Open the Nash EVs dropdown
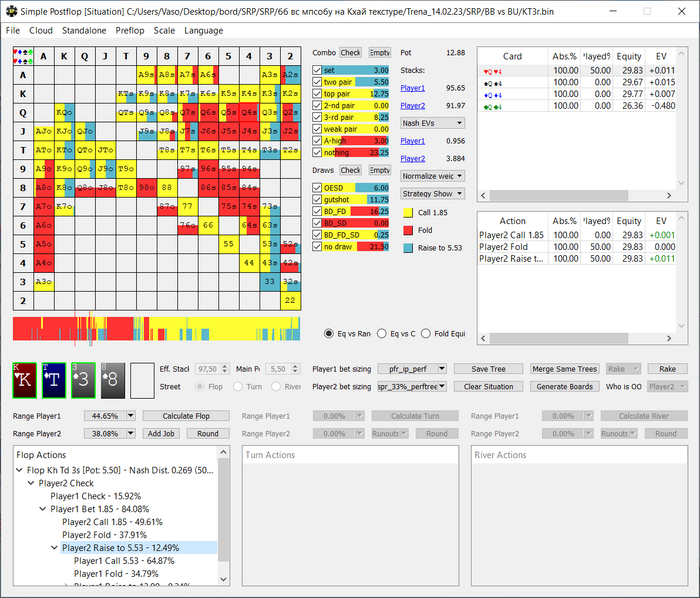700x598 pixels. tap(432, 123)
